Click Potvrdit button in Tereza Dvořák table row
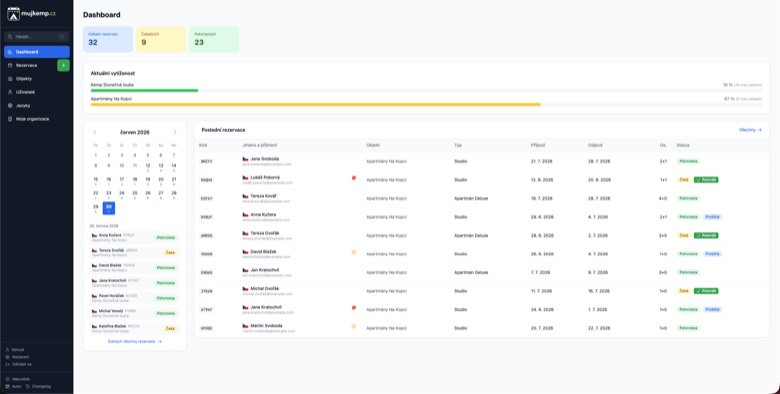Viewport: 780px width, 394px height. (x=706, y=235)
